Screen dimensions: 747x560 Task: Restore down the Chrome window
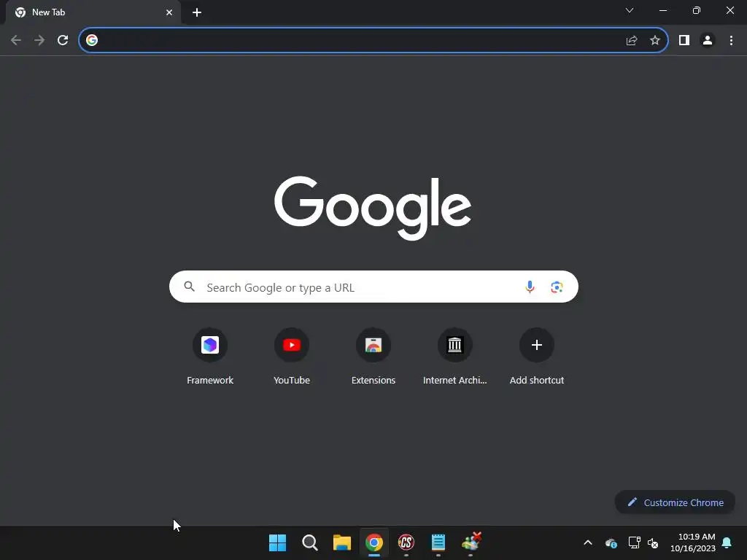coord(697,10)
